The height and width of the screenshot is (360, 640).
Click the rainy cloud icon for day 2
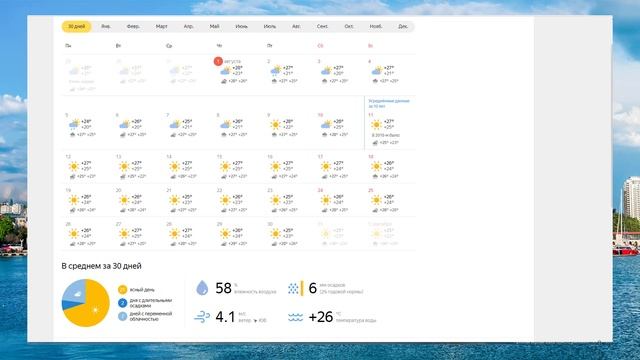276,71
